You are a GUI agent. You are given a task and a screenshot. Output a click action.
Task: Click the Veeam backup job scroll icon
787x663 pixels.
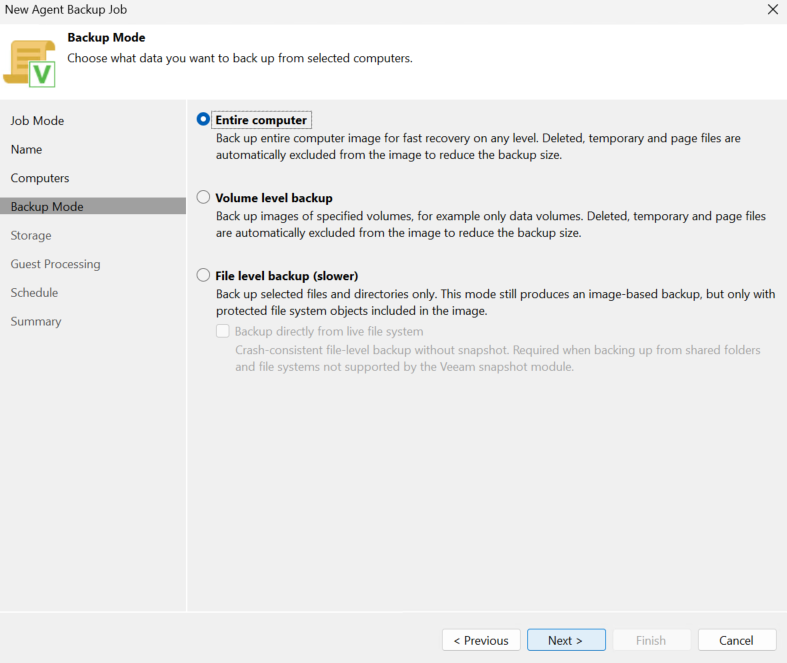(29, 63)
